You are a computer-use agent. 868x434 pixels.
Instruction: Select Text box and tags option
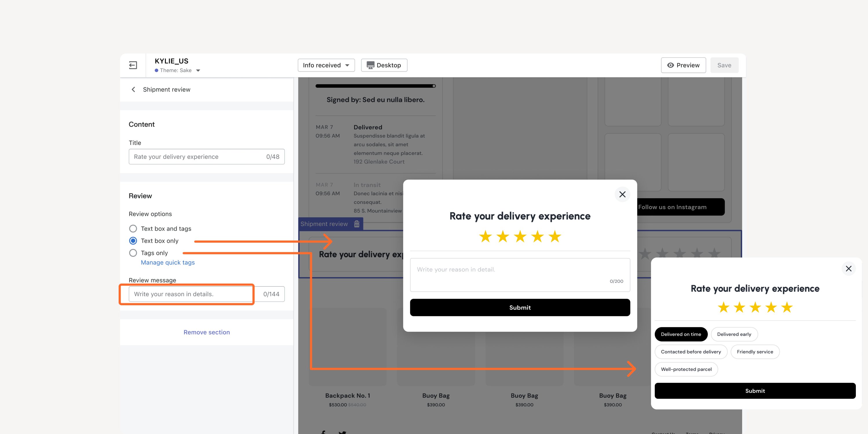point(133,229)
